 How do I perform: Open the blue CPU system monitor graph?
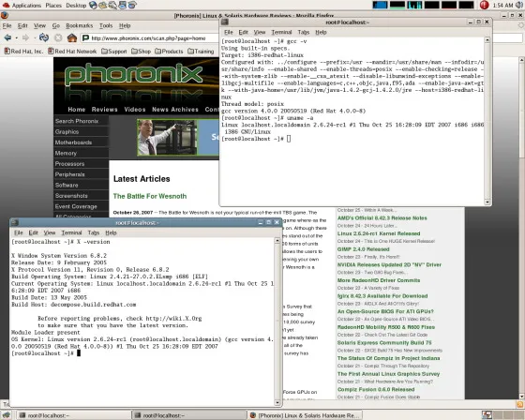(380, 5)
